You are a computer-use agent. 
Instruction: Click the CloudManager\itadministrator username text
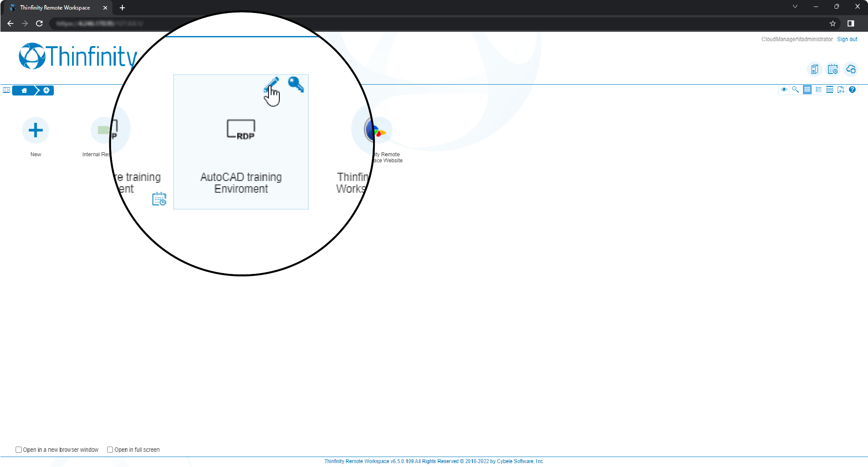tap(797, 39)
